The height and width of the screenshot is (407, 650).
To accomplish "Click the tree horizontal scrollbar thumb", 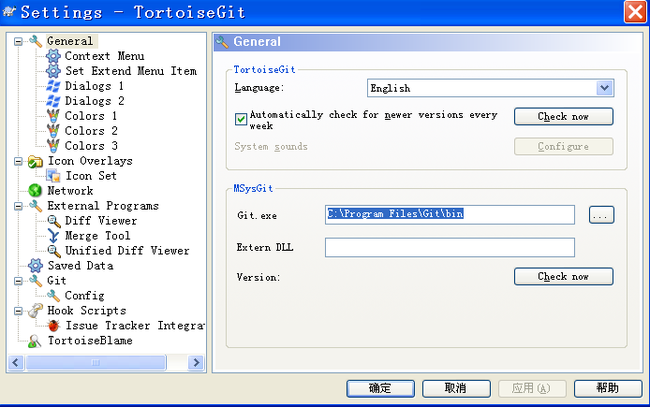I will [95, 363].
